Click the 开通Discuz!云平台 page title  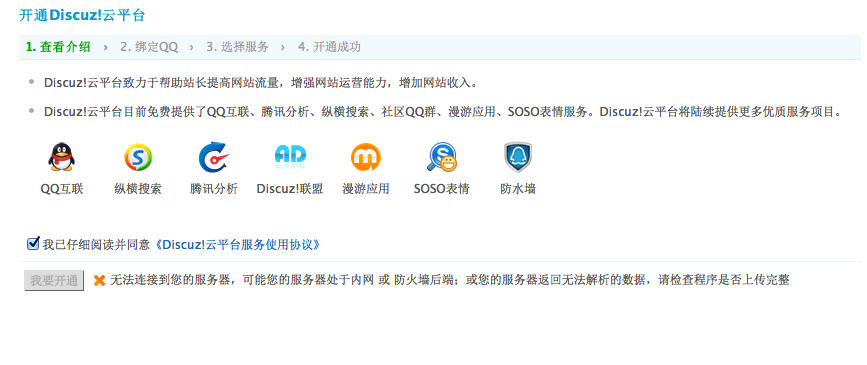(82, 15)
